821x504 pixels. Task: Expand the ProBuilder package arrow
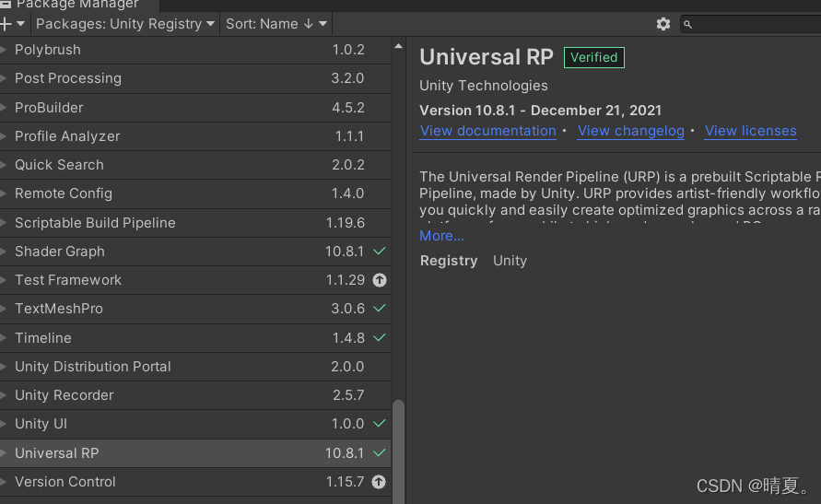3,108
